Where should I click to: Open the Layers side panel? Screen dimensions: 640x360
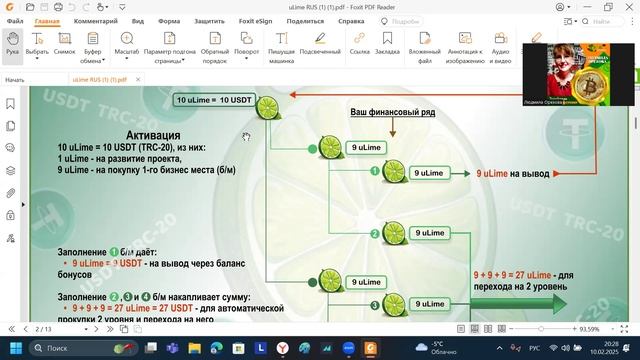pos(11,171)
